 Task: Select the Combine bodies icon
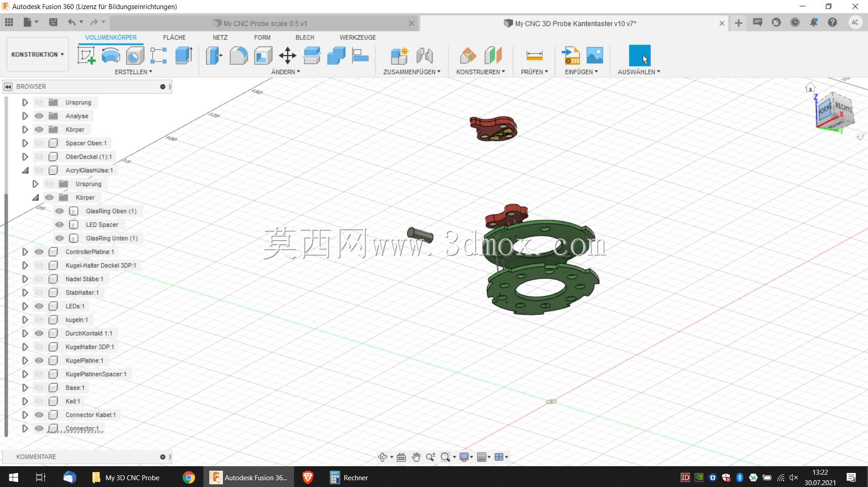point(336,56)
